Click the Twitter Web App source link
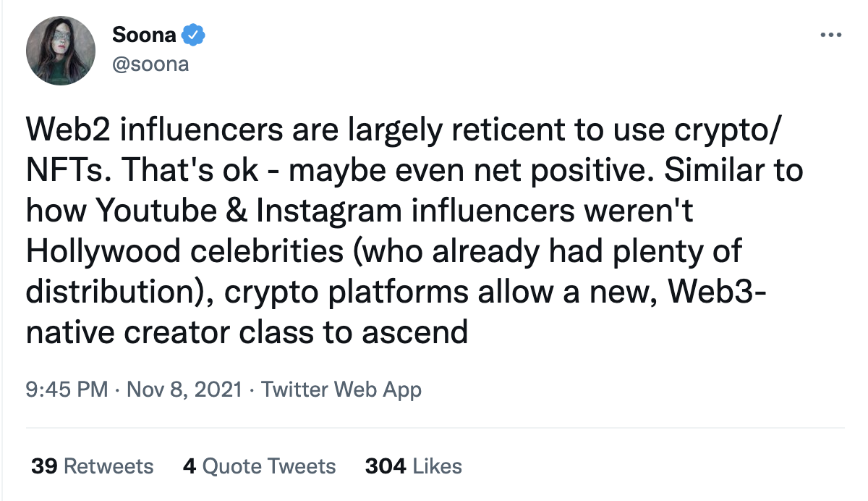Screen dimensions: 868x501 click(x=341, y=390)
